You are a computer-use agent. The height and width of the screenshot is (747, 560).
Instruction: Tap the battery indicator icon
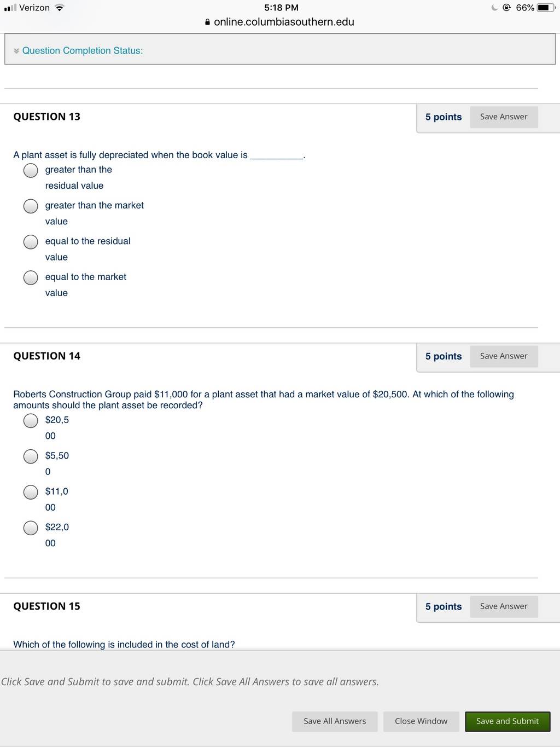tap(546, 8)
